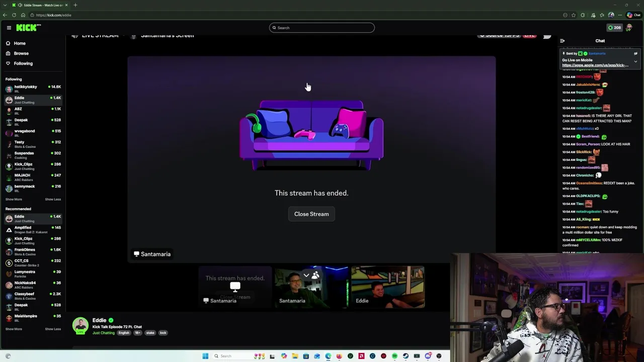Click the kick tag
The image size is (644, 362).
(x=163, y=333)
